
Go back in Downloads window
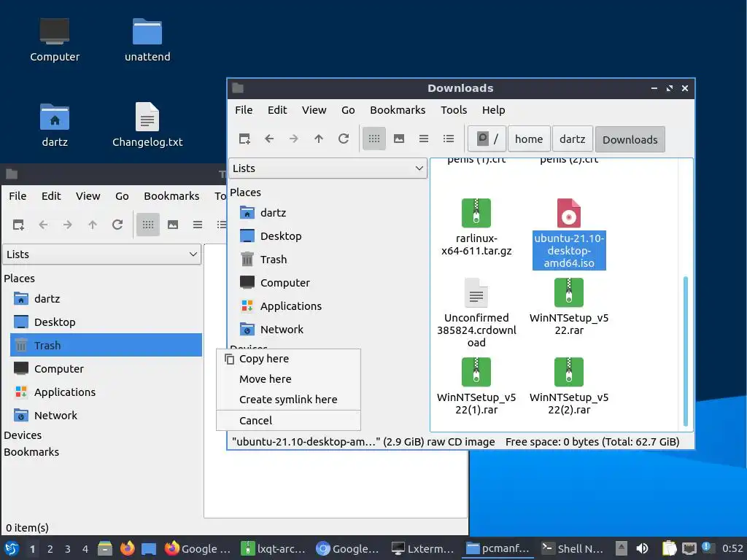[x=269, y=139]
